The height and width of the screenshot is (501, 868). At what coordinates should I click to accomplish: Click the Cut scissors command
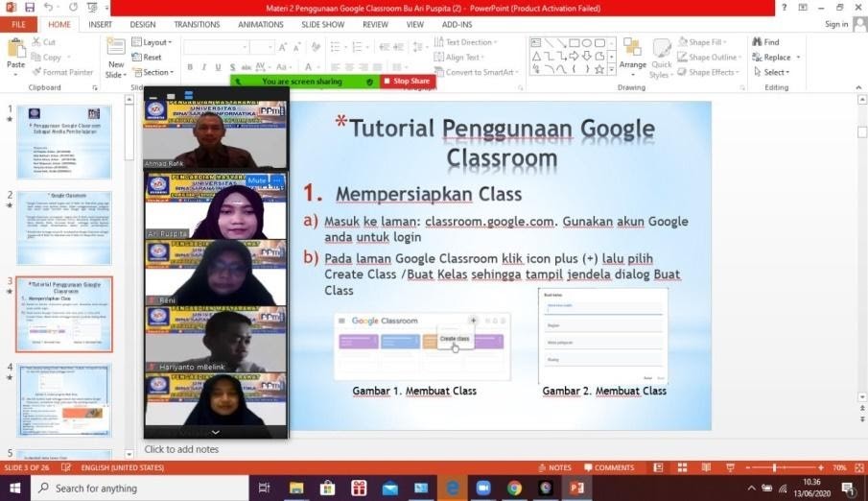tap(44, 42)
